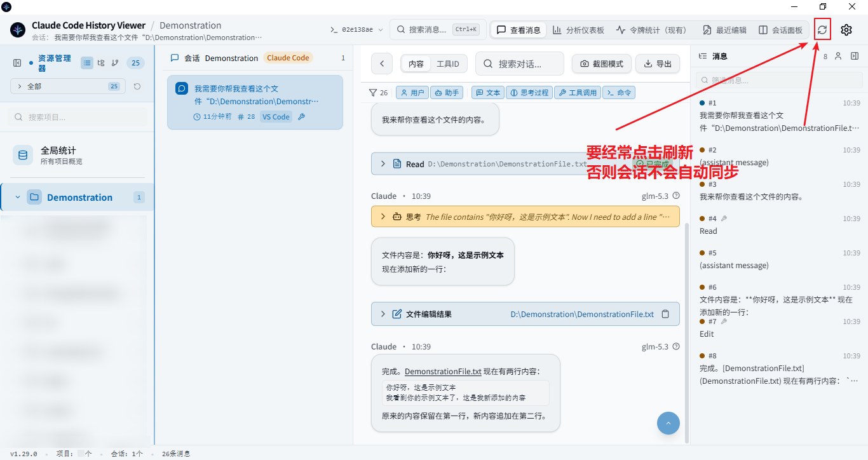Collapse the 资源管理器 sidebar panel
Screen dimensions: 868x460
(17, 63)
